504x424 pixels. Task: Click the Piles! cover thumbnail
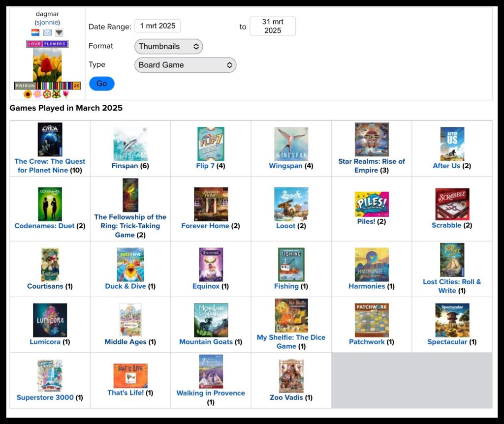click(372, 204)
